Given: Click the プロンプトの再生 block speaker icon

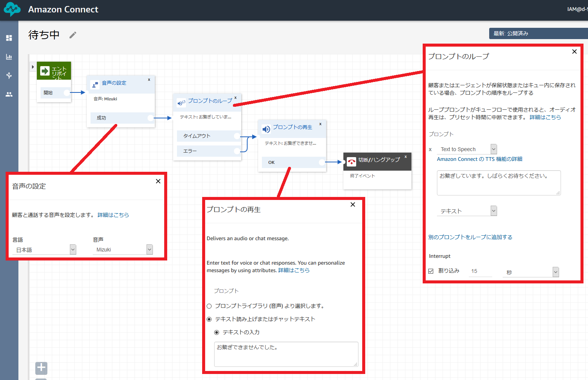Looking at the screenshot, I should coord(266,129).
